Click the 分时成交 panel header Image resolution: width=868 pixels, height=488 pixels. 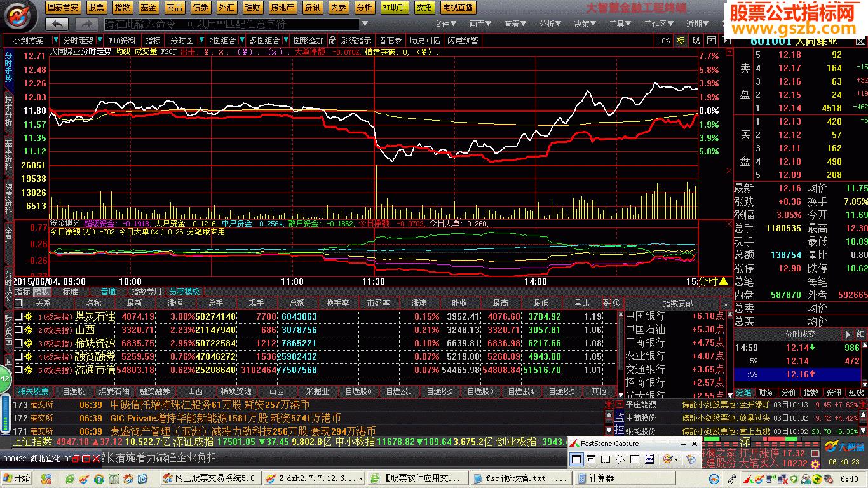click(800, 334)
